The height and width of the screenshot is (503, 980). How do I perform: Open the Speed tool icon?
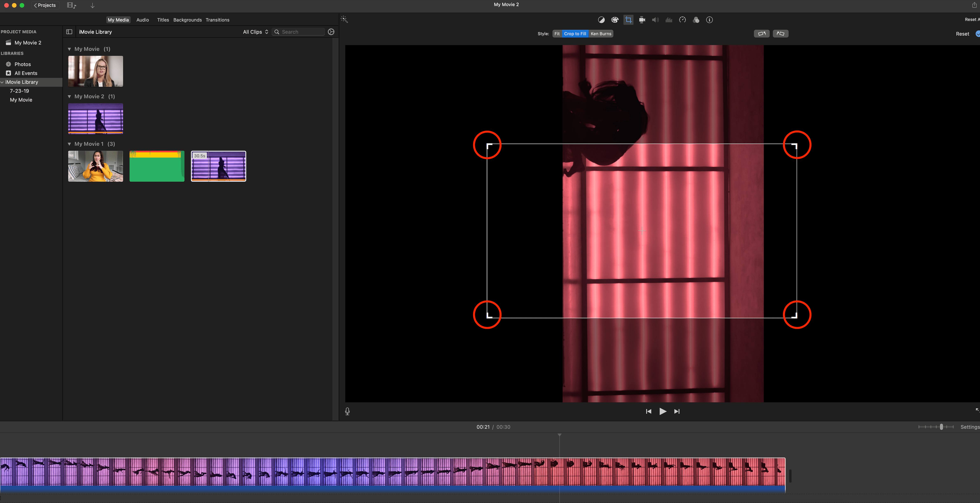point(682,20)
